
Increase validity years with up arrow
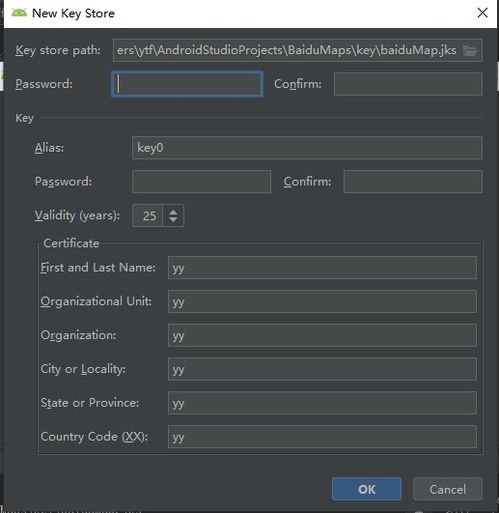point(173,211)
